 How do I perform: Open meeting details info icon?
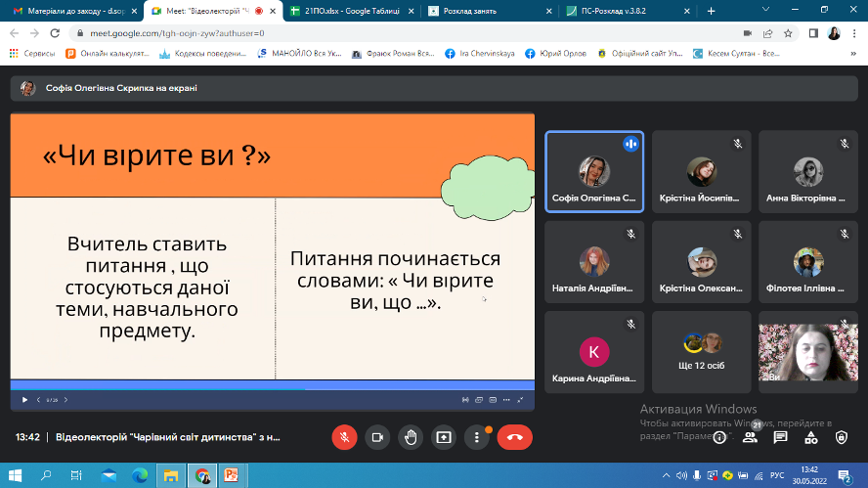719,437
